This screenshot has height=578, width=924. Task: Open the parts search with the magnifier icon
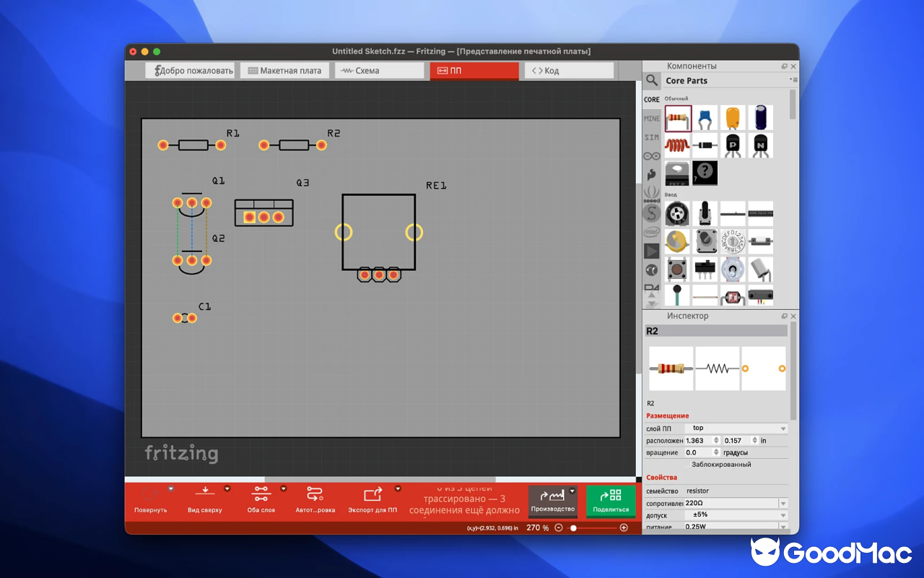[651, 80]
